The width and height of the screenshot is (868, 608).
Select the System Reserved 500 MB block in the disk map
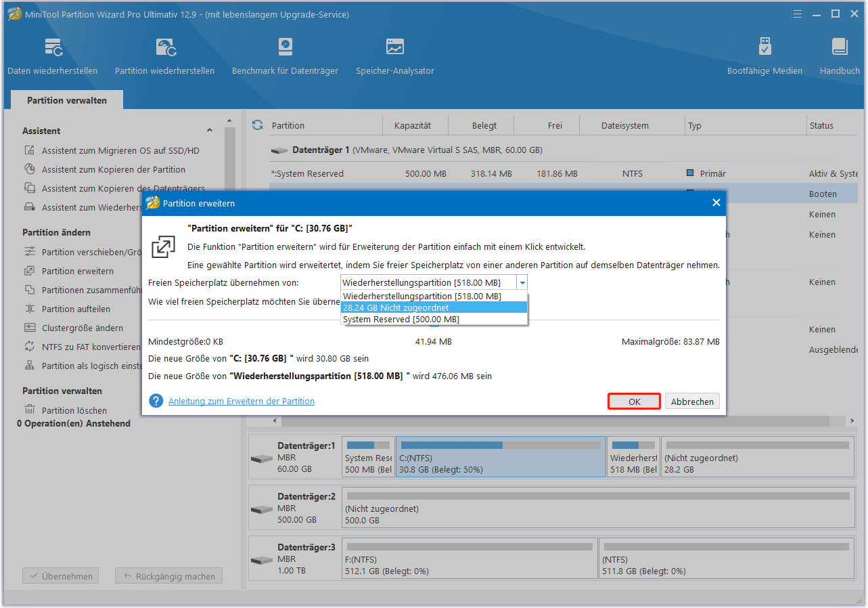pyautogui.click(x=368, y=457)
